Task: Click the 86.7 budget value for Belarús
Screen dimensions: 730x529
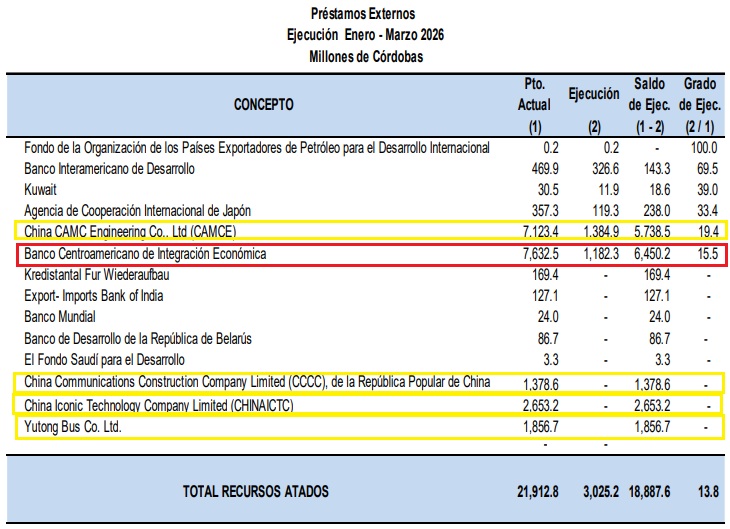Action: 548,339
